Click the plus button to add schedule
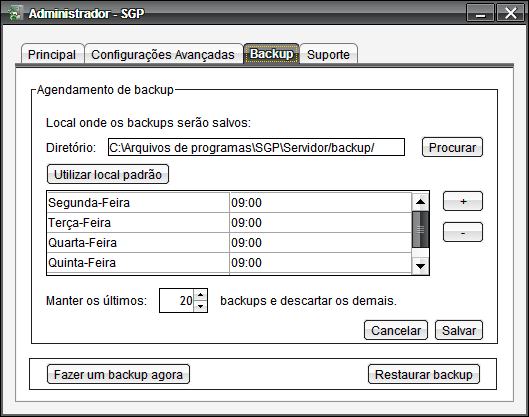Image resolution: width=529 pixels, height=417 pixels. [463, 201]
